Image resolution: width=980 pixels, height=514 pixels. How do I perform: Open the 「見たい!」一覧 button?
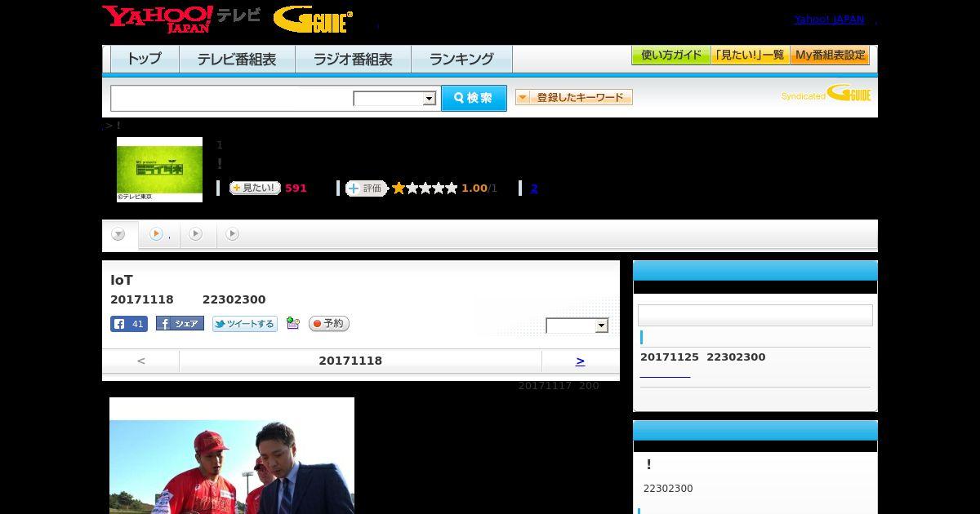click(x=750, y=55)
